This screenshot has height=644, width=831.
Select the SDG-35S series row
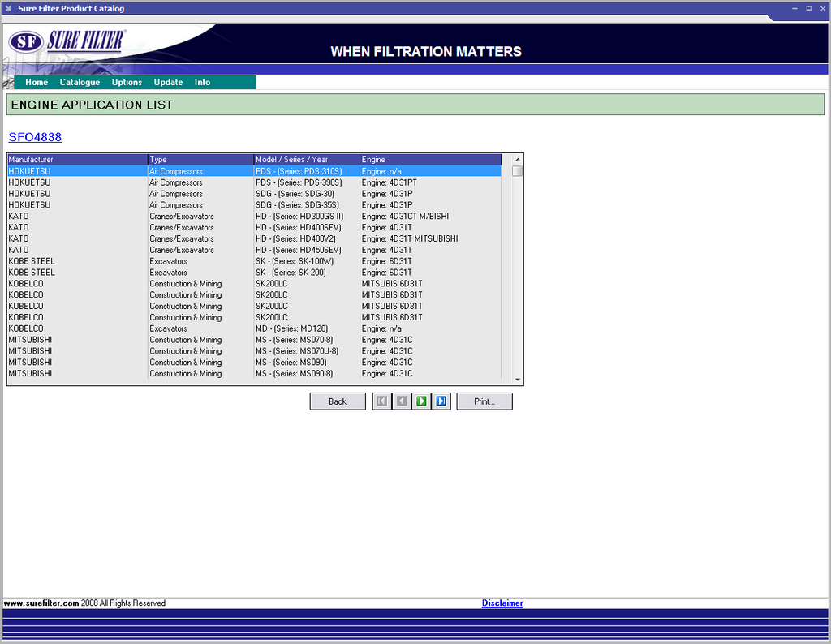tap(254, 205)
